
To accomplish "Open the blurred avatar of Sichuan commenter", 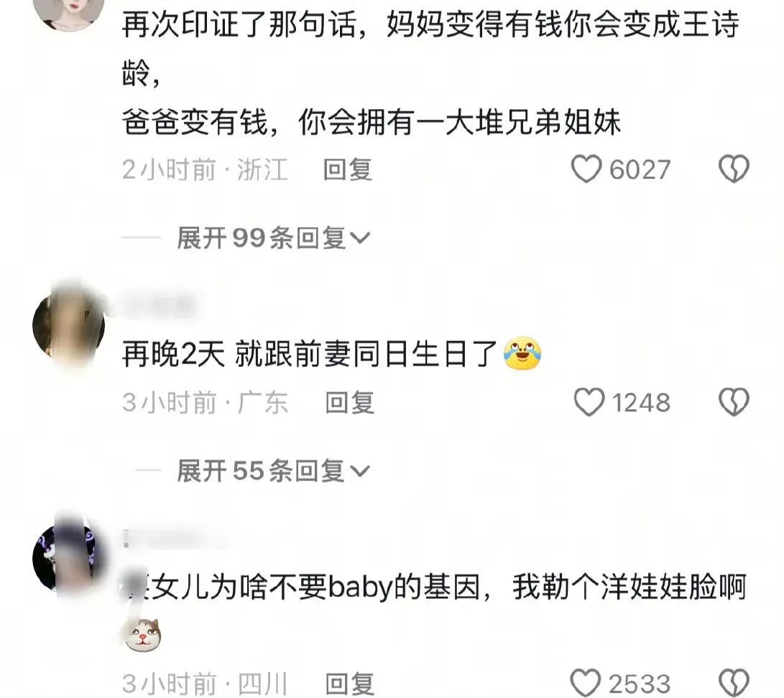I will point(68,558).
